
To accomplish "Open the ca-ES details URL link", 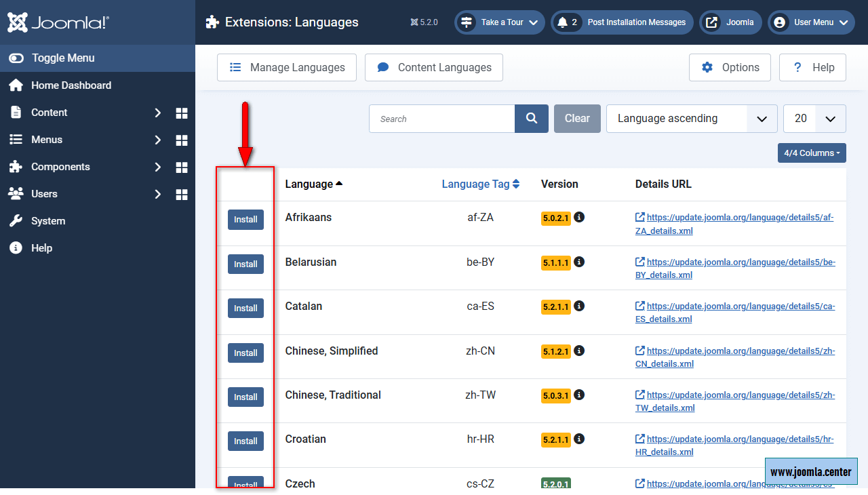I will coord(735,313).
